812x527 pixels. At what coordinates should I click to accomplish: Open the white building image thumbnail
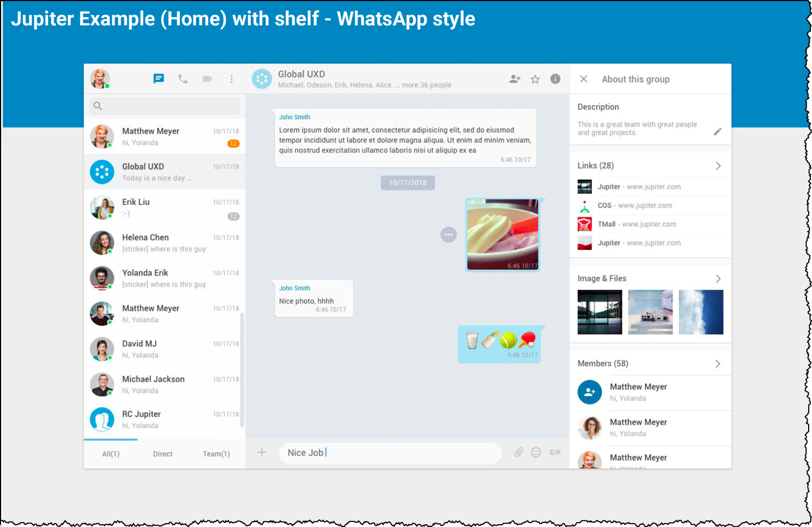point(650,312)
